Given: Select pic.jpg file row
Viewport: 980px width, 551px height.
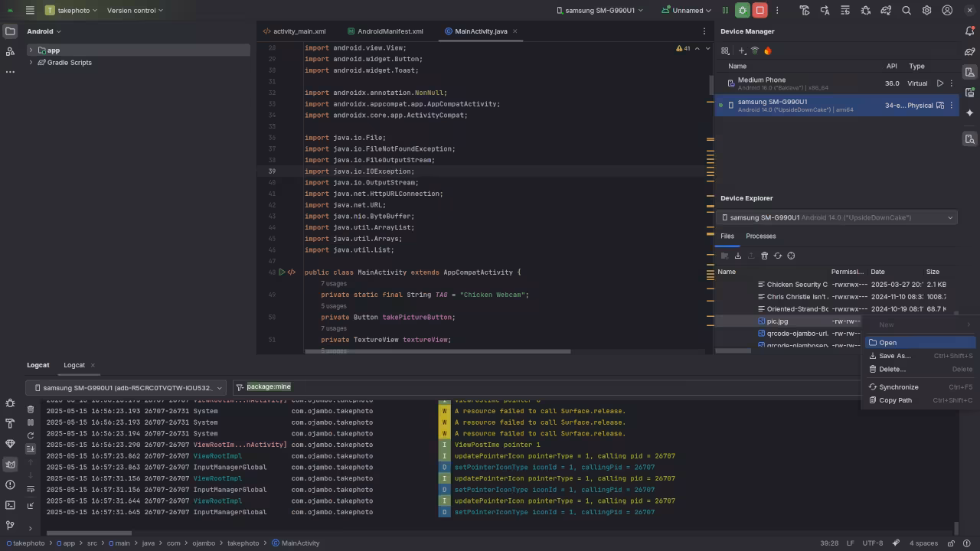Looking at the screenshot, I should click(x=787, y=321).
